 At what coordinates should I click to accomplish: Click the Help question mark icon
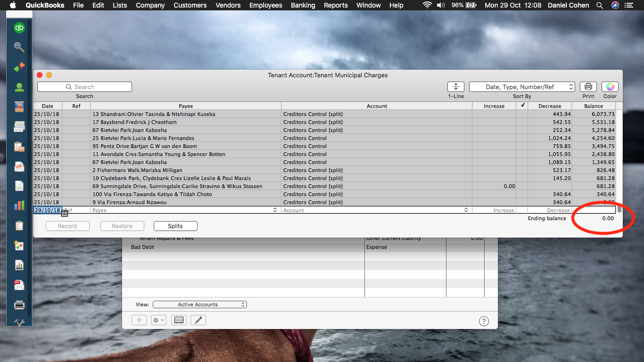pyautogui.click(x=484, y=321)
